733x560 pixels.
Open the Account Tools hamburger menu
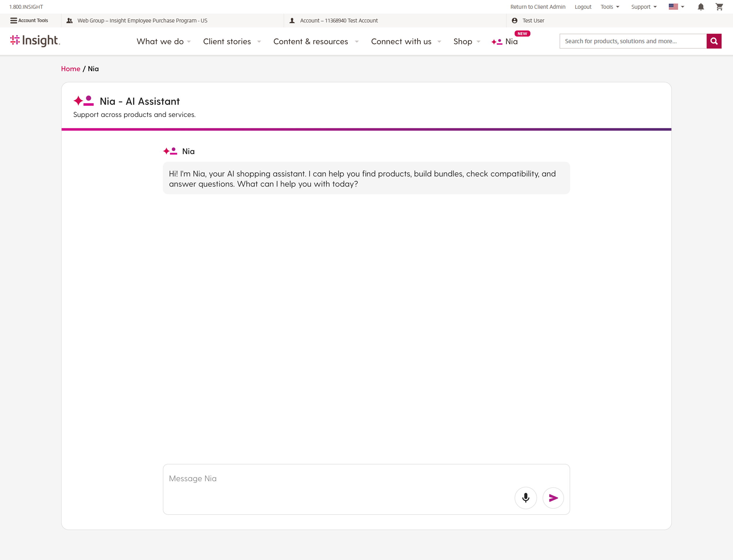coord(29,20)
